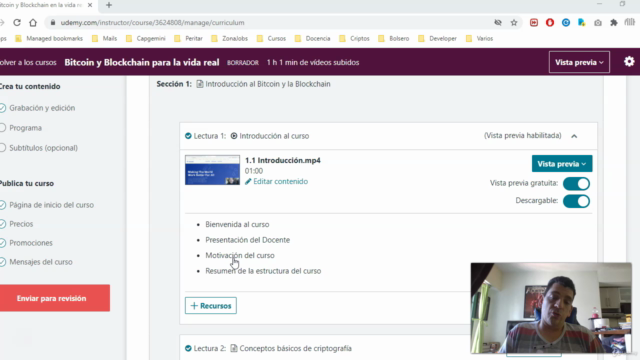Click Lectura 1 Introducción al curso title
This screenshot has height=360, width=640.
(x=274, y=136)
